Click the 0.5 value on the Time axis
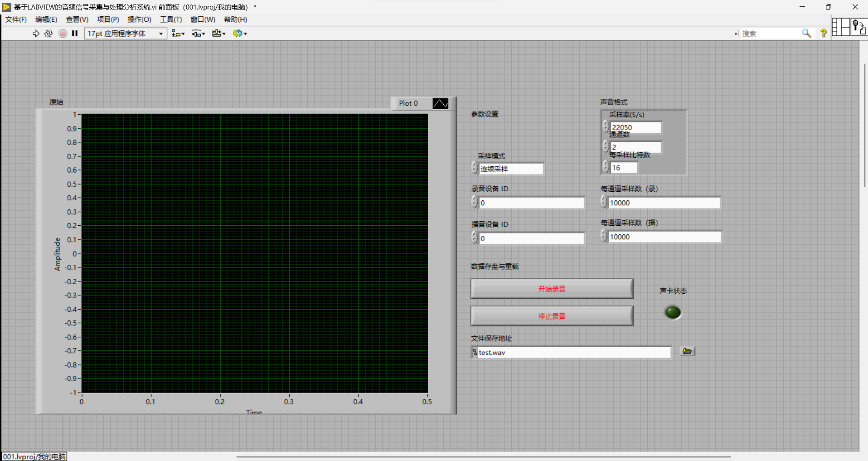The width and height of the screenshot is (868, 461). (x=427, y=402)
